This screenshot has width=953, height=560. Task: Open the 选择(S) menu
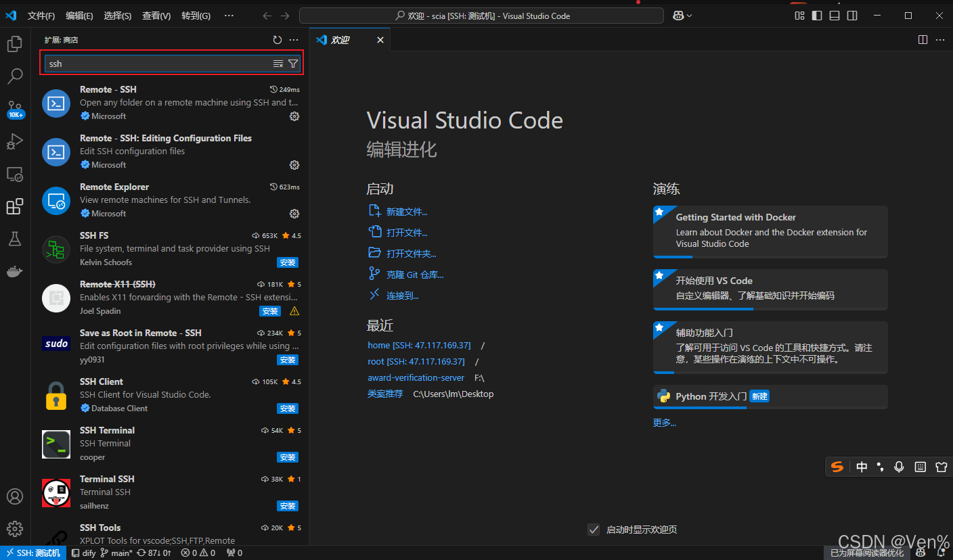[118, 16]
